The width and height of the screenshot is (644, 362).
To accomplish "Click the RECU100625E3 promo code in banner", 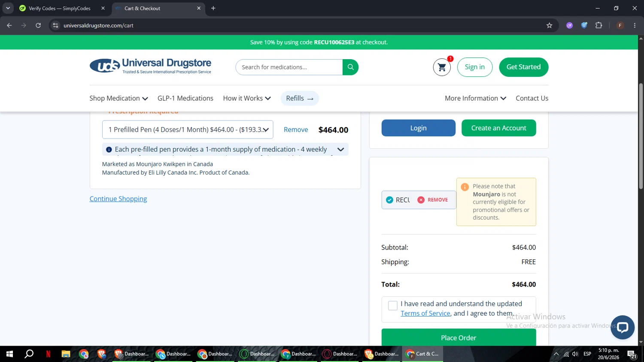I will 334,42.
